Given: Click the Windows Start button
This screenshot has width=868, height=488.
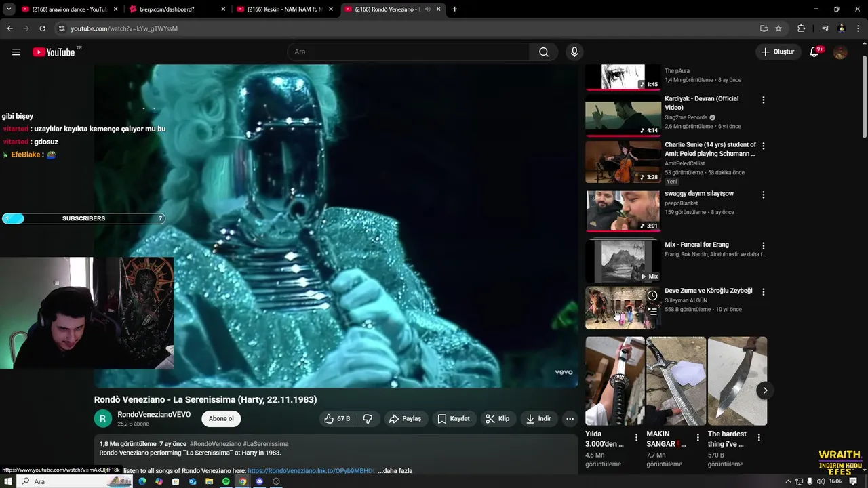Looking at the screenshot, I should [7, 481].
